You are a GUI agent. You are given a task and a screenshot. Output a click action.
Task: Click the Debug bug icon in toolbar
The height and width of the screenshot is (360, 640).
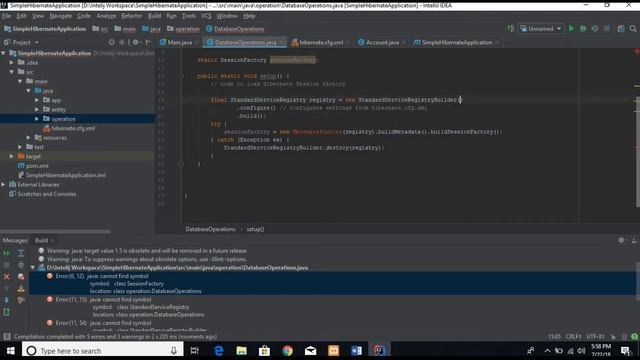coord(583,29)
